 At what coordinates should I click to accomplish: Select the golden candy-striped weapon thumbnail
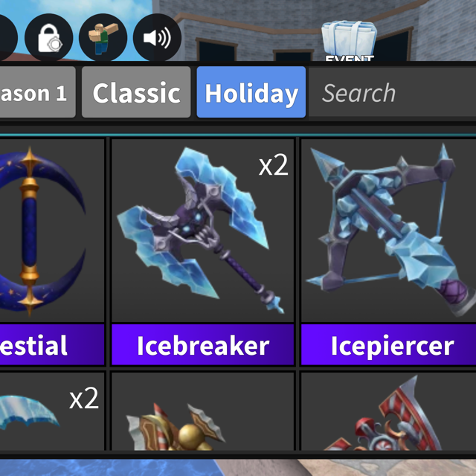203,411
